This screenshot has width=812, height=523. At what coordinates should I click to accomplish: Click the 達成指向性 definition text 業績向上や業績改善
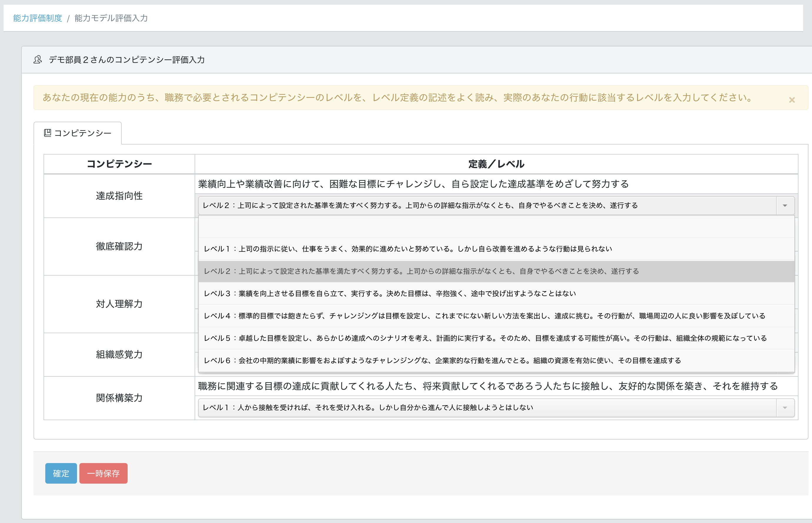[x=413, y=184]
